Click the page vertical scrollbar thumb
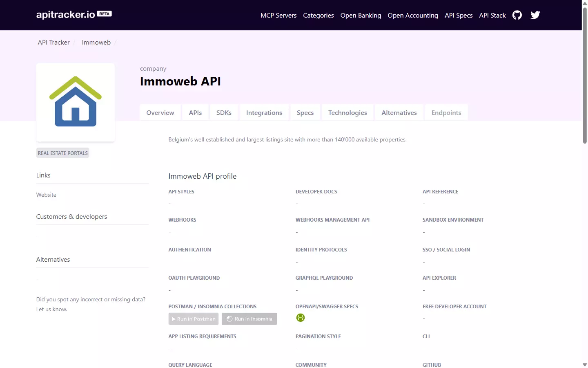Screen dimensions: 588x368 pos(585,76)
